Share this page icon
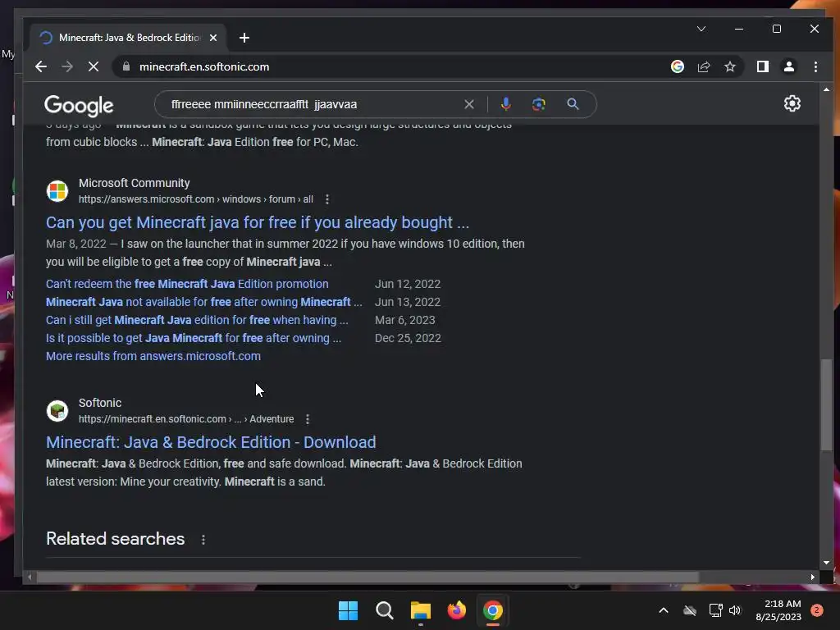This screenshot has width=840, height=630. 703,66
